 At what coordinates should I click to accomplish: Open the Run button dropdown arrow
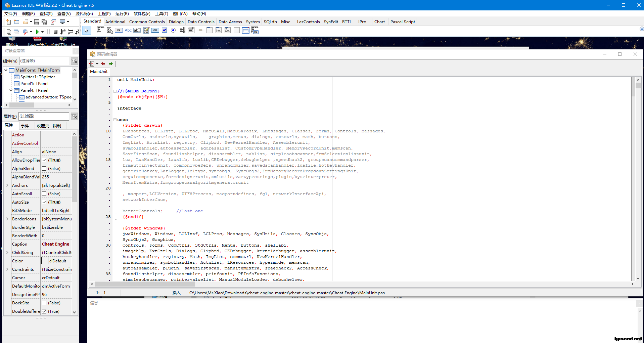pyautogui.click(x=42, y=32)
